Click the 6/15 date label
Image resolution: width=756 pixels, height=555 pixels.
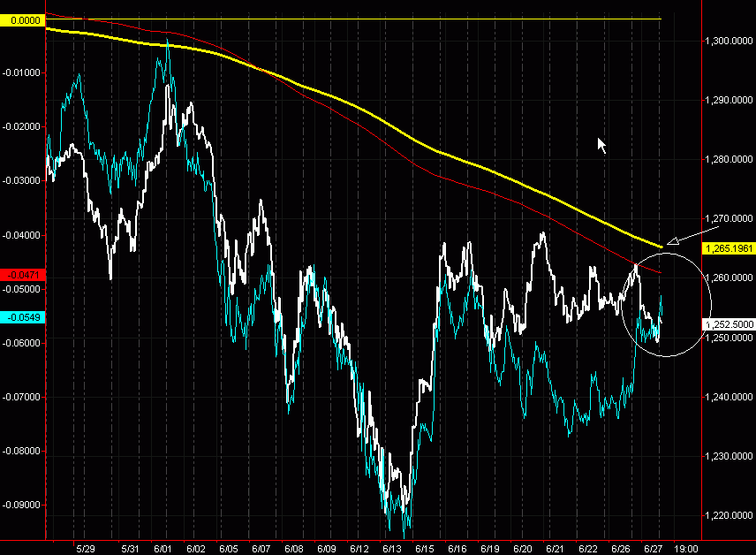pyautogui.click(x=424, y=549)
